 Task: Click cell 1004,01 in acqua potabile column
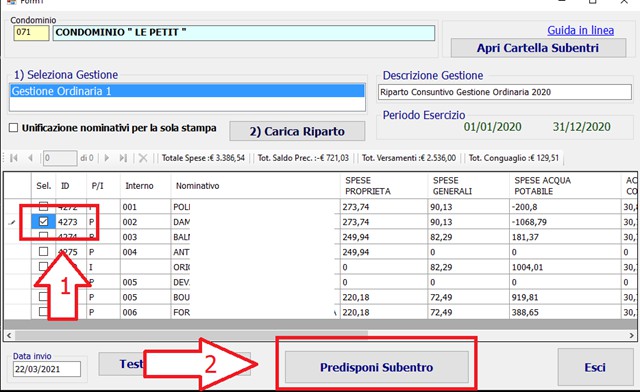pyautogui.click(x=565, y=267)
